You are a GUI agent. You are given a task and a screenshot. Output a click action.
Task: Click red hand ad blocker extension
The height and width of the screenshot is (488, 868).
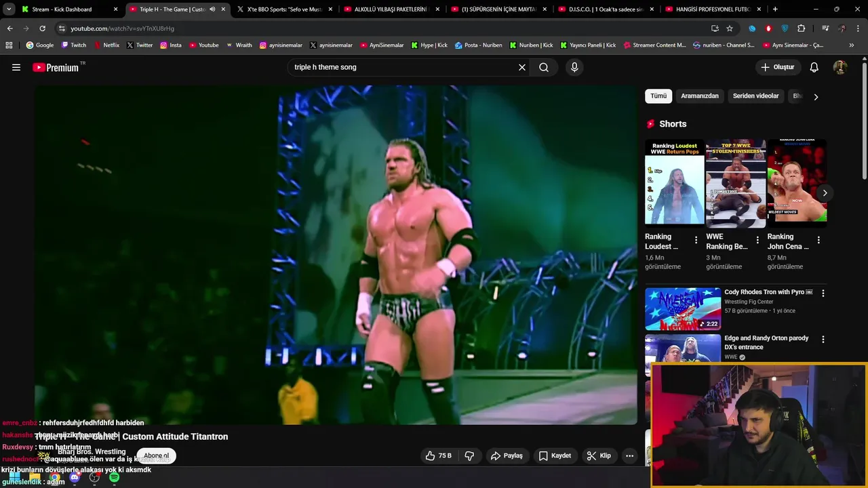coord(768,28)
